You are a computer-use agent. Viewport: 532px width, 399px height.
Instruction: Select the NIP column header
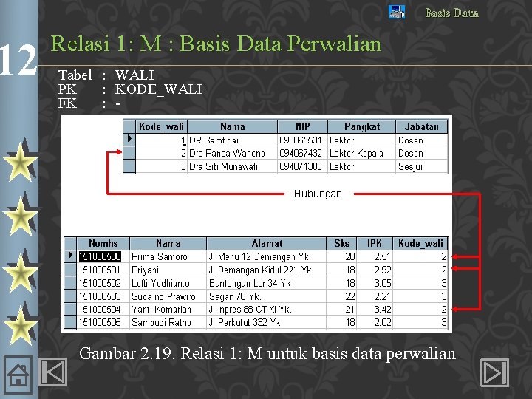pos(303,126)
